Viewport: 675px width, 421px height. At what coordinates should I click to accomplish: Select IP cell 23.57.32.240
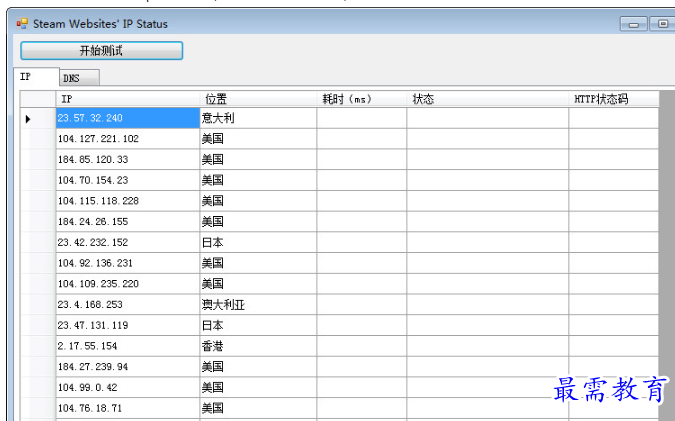[128, 118]
